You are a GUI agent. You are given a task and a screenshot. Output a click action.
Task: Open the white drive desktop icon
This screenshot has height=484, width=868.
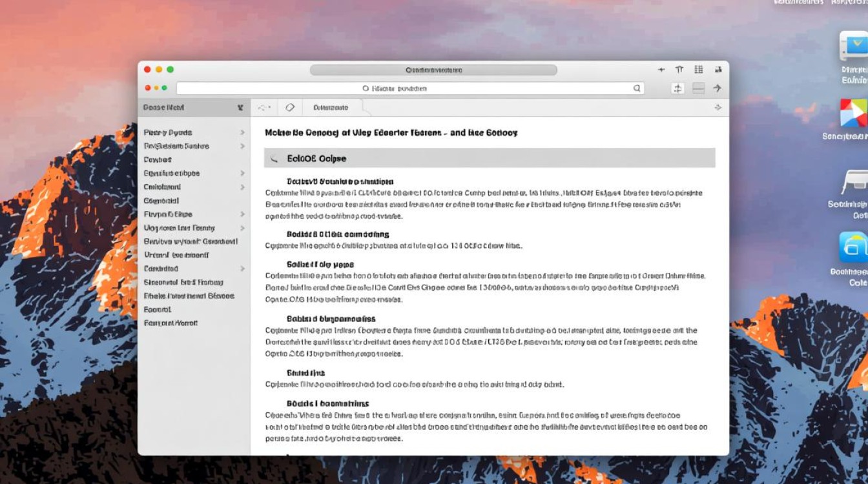(x=854, y=183)
